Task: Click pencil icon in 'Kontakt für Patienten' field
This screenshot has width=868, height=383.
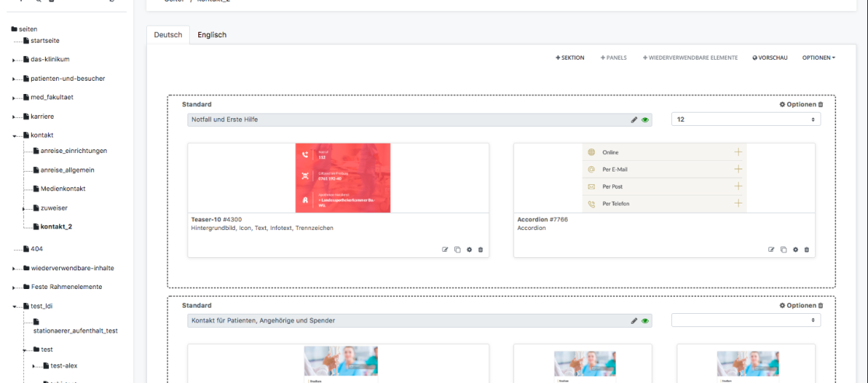Action: click(x=635, y=321)
